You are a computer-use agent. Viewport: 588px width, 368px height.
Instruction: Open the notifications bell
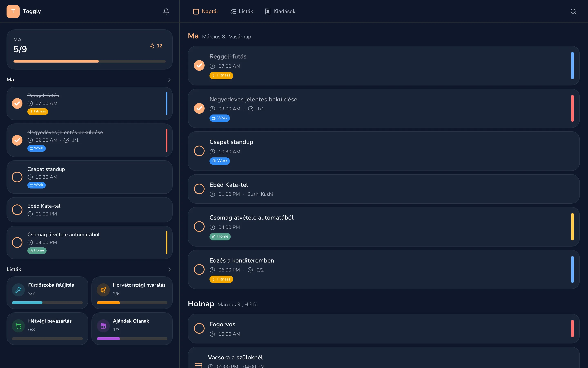pos(166,11)
